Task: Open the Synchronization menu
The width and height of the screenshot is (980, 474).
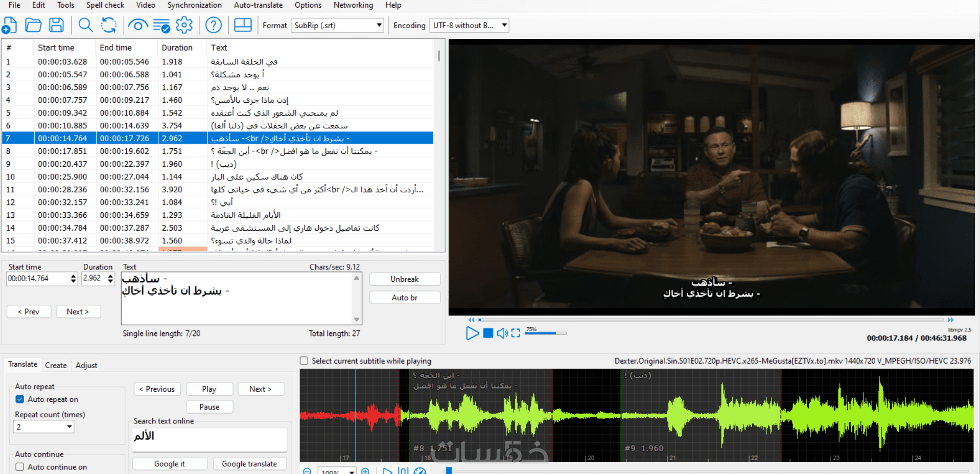Action: [x=195, y=5]
